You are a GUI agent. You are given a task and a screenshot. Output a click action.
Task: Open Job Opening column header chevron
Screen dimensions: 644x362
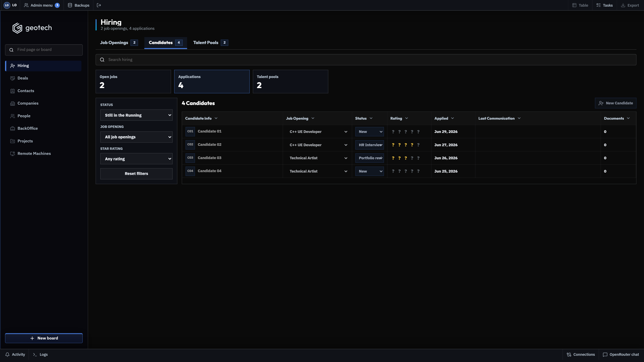pyautogui.click(x=313, y=118)
